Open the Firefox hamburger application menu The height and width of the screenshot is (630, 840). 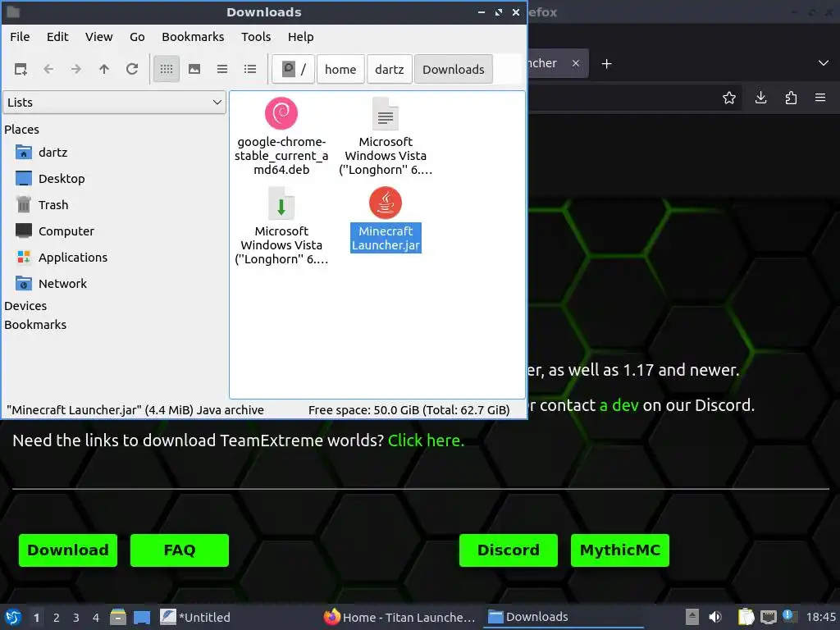(x=820, y=98)
